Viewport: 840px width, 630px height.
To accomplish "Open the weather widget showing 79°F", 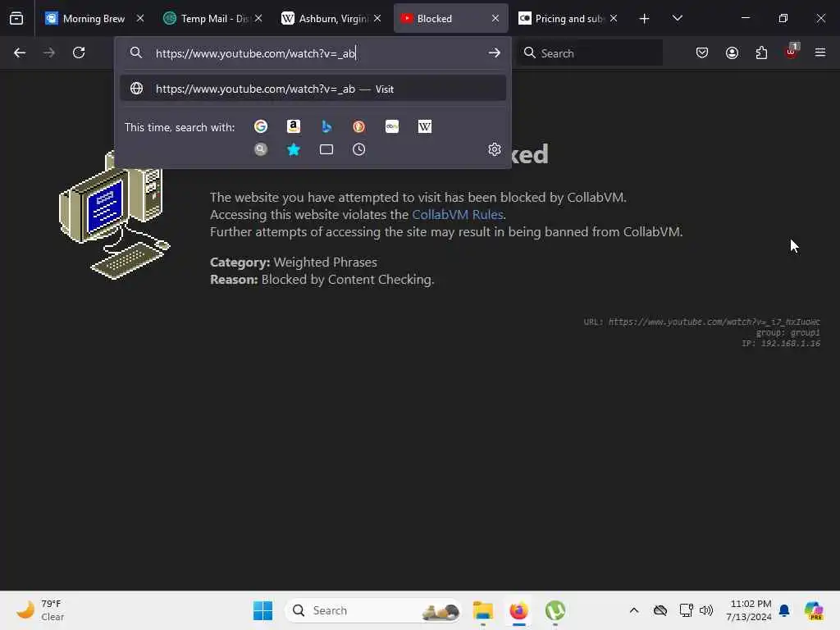I will (x=41, y=610).
